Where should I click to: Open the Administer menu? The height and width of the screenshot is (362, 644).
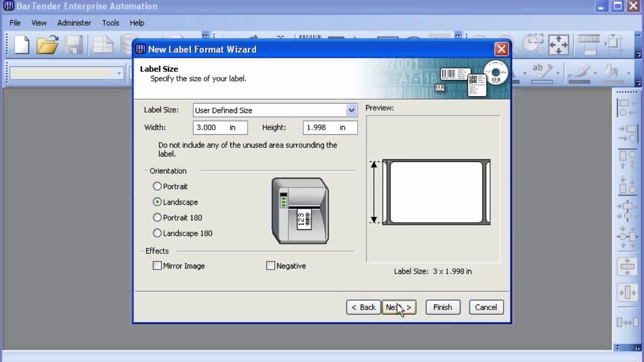74,23
